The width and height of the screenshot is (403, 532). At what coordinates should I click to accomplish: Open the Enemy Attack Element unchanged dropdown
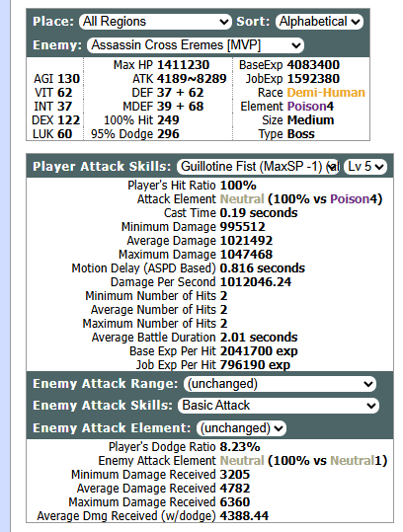click(241, 427)
